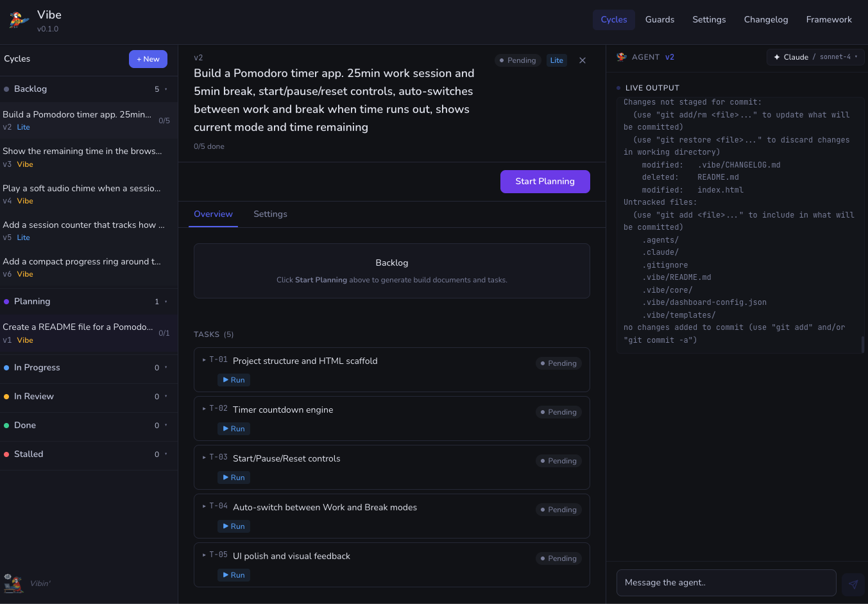Toggle the Lite mode badge on cycle v2
Viewport: 868px width, 604px height.
(556, 60)
